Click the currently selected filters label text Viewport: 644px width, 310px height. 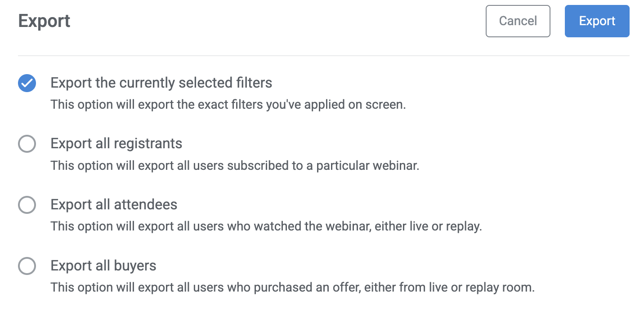tap(161, 83)
